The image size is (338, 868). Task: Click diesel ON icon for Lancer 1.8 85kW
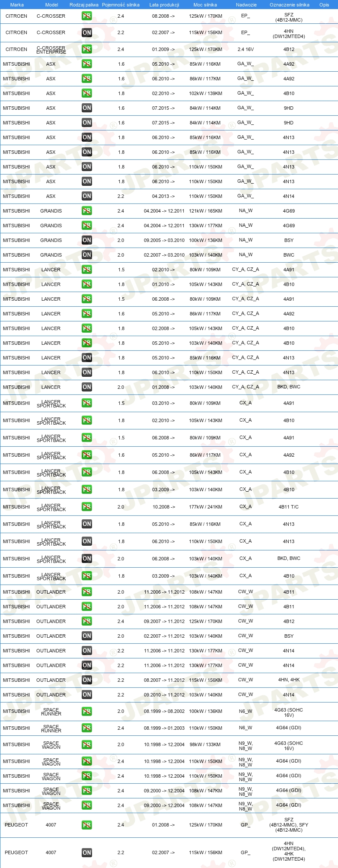point(87,358)
